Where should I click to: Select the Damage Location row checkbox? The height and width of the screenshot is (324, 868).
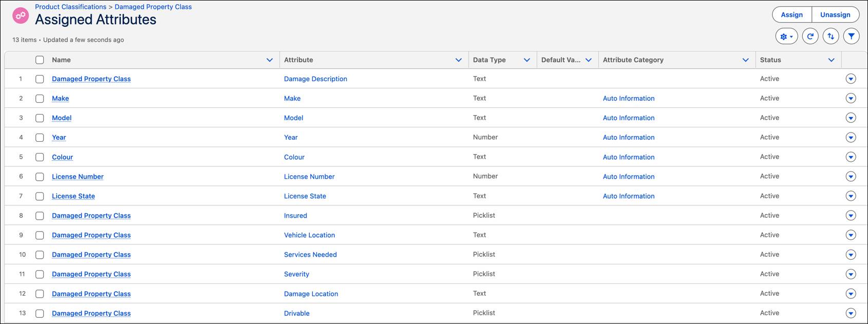[40, 294]
